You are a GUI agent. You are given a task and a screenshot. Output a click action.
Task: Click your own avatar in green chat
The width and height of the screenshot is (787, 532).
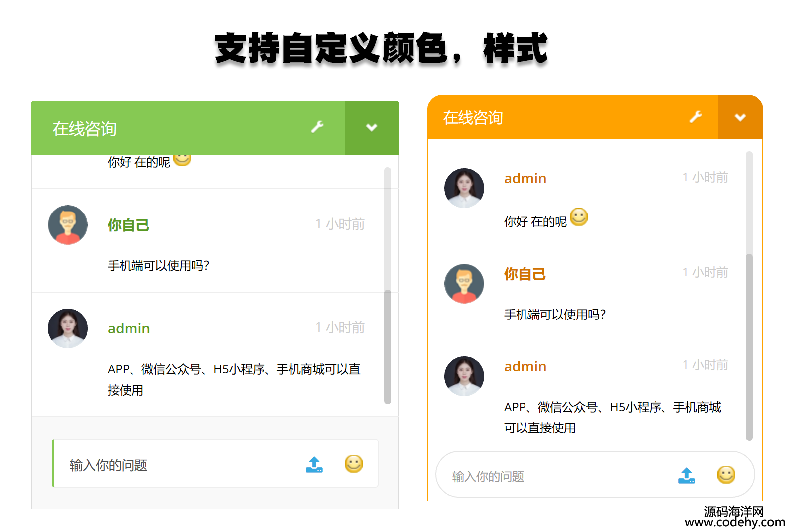coord(68,225)
